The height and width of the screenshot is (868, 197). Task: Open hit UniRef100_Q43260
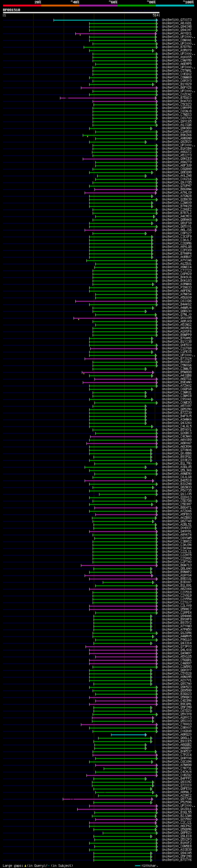pyautogui.click(x=177, y=423)
